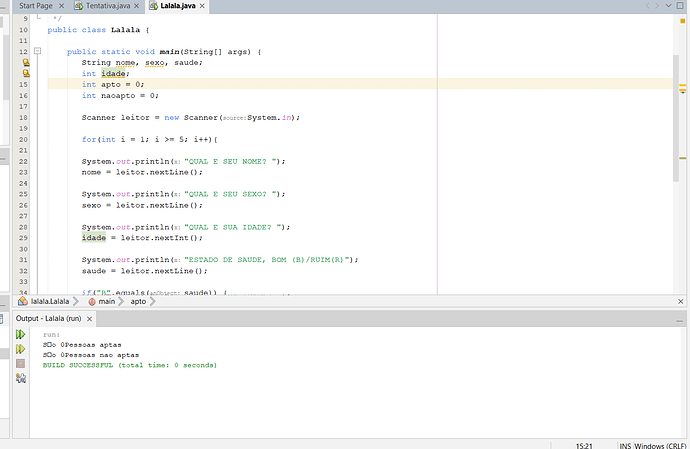Stop the running build icon

pos(20,363)
